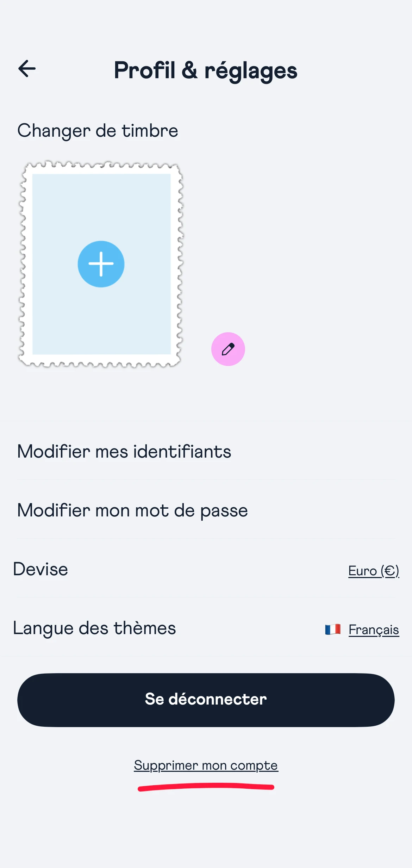412x868 pixels.
Task: Tap the Devise label
Action: (40, 569)
